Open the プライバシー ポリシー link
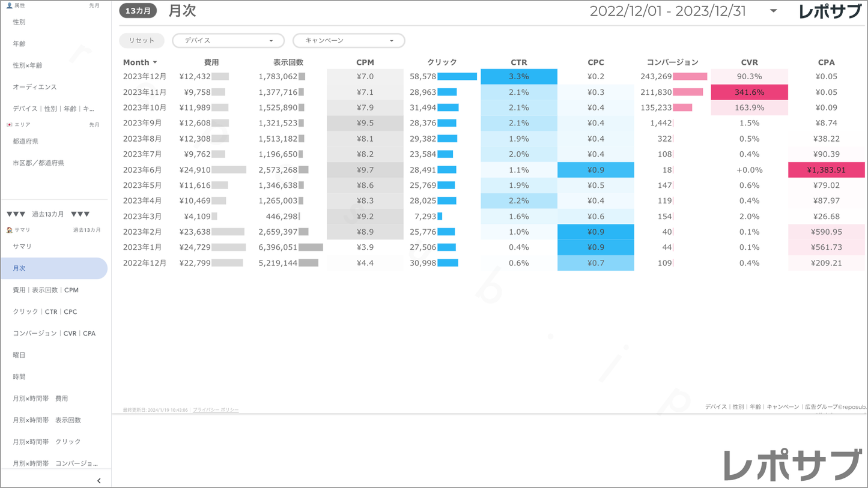 pos(216,410)
